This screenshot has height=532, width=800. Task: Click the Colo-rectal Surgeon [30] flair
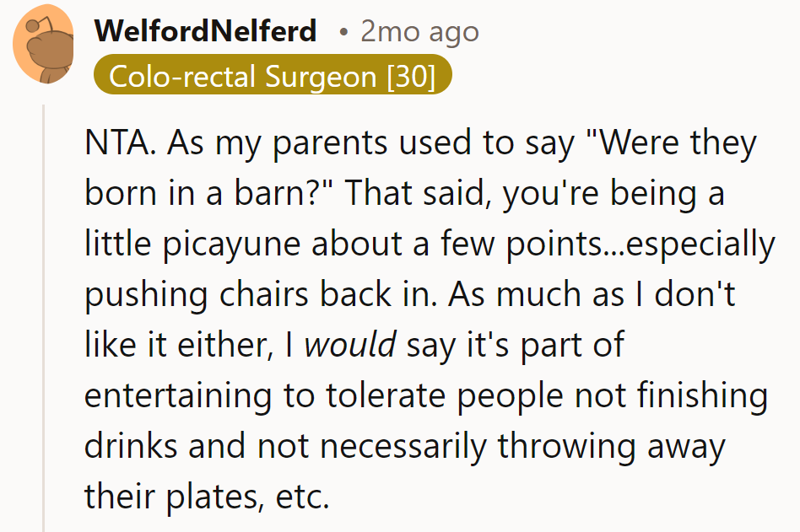[273, 77]
